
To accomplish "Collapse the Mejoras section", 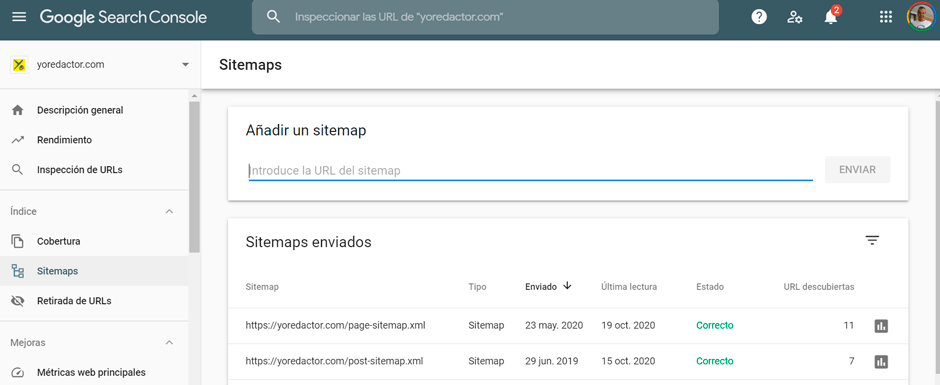I will pyautogui.click(x=170, y=343).
